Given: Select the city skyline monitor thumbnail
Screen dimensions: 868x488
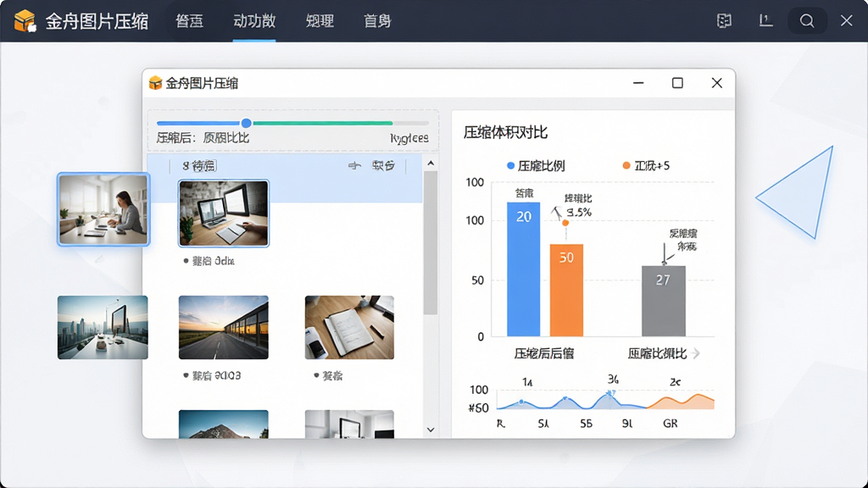Looking at the screenshot, I should pyautogui.click(x=103, y=327).
